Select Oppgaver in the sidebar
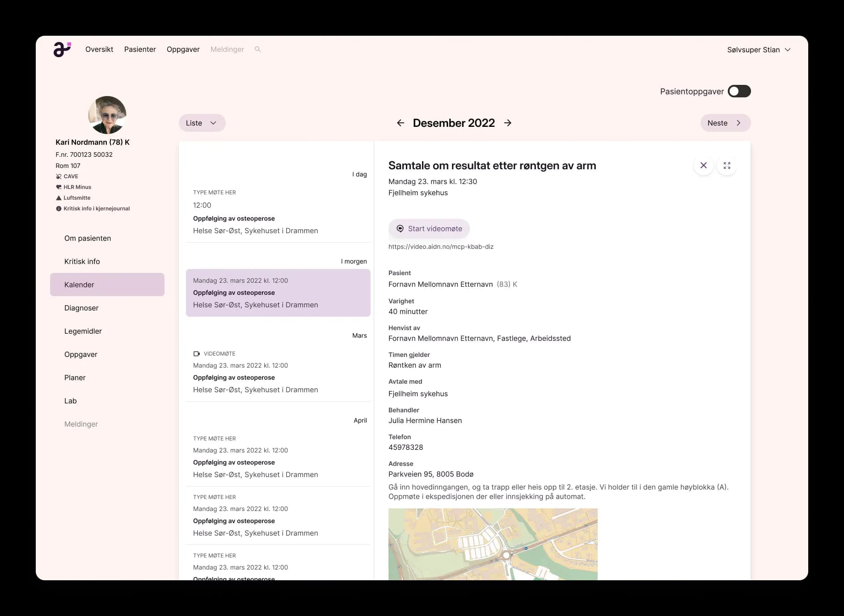 click(x=107, y=354)
